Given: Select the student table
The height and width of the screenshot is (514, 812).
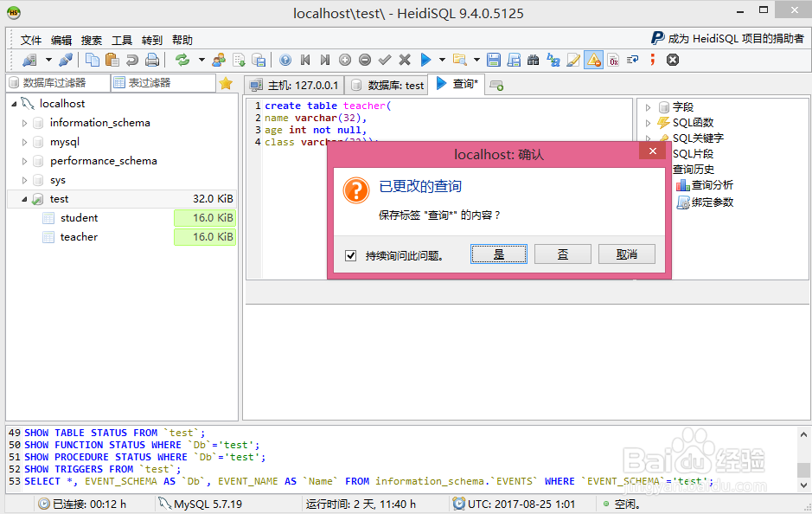Looking at the screenshot, I should [x=79, y=218].
